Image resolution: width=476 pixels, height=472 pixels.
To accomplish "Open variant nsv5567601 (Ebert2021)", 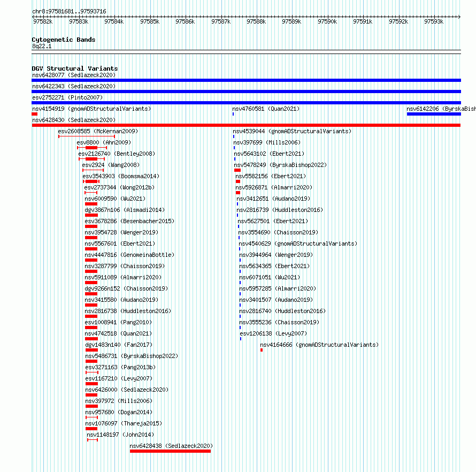I will [120, 243].
